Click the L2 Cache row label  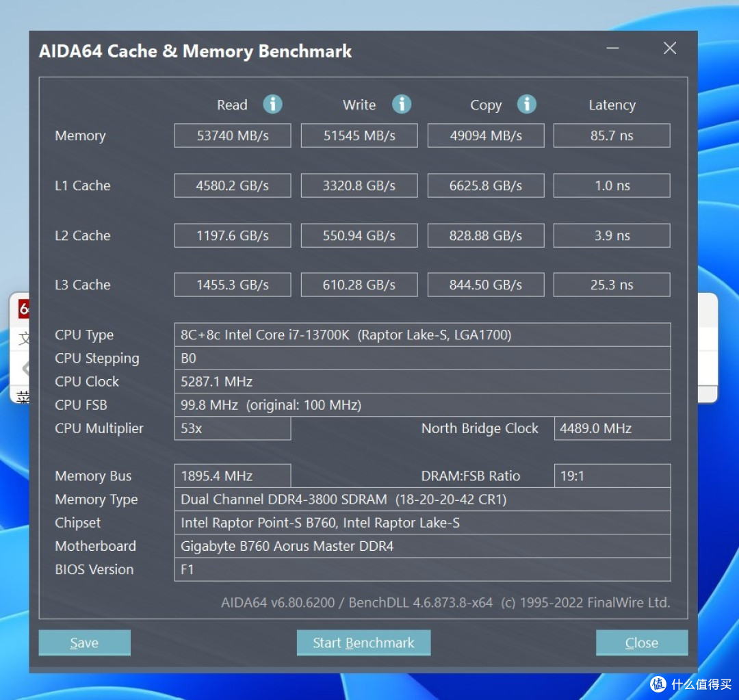coord(83,235)
